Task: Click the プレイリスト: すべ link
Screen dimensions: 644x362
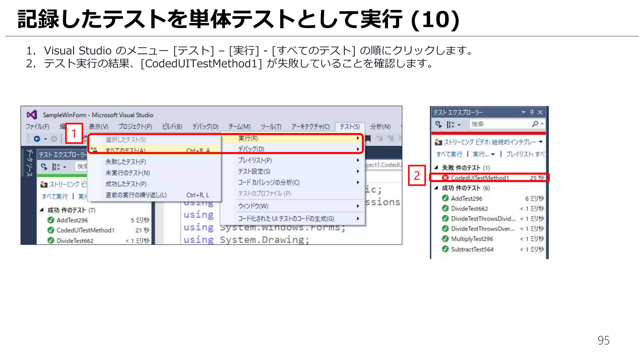Action: (525, 154)
